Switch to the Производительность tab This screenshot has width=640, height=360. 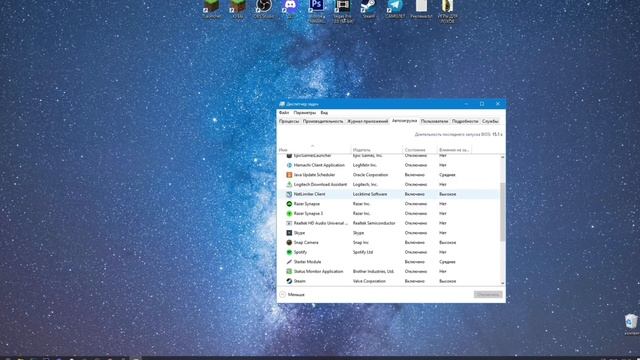click(323, 121)
